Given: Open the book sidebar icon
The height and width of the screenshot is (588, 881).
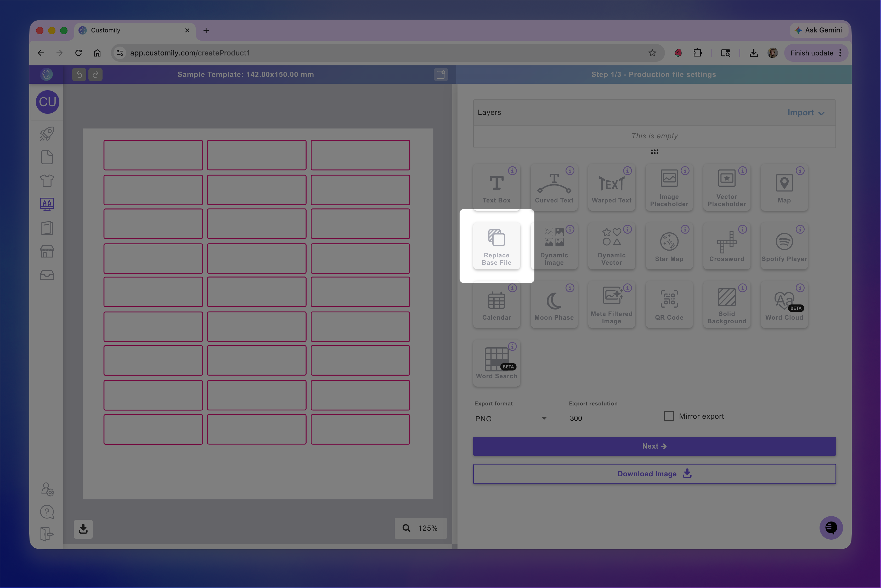Looking at the screenshot, I should click(47, 228).
